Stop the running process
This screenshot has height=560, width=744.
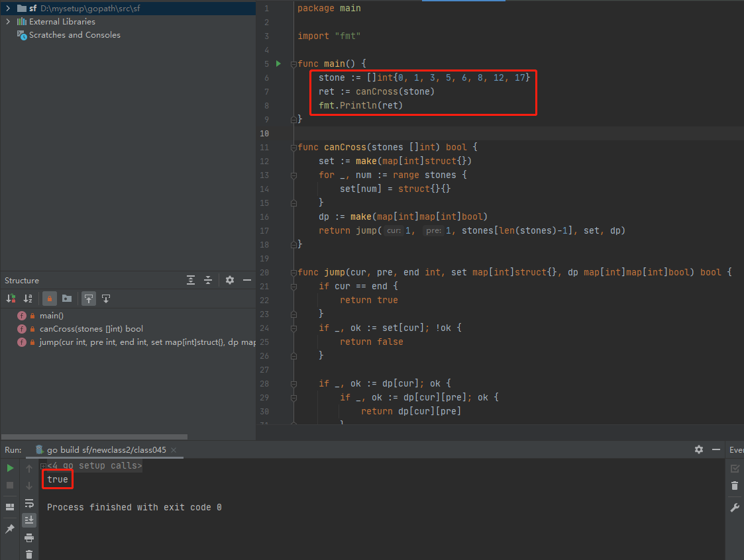[10, 486]
